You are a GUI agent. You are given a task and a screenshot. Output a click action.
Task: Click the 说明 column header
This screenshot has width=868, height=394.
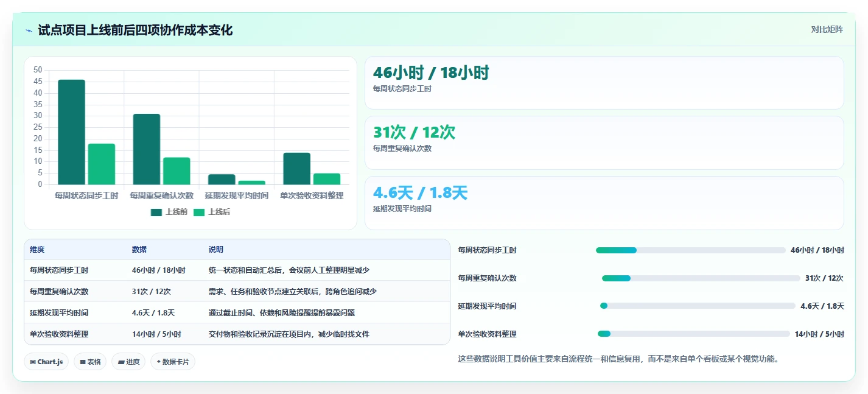pos(216,250)
